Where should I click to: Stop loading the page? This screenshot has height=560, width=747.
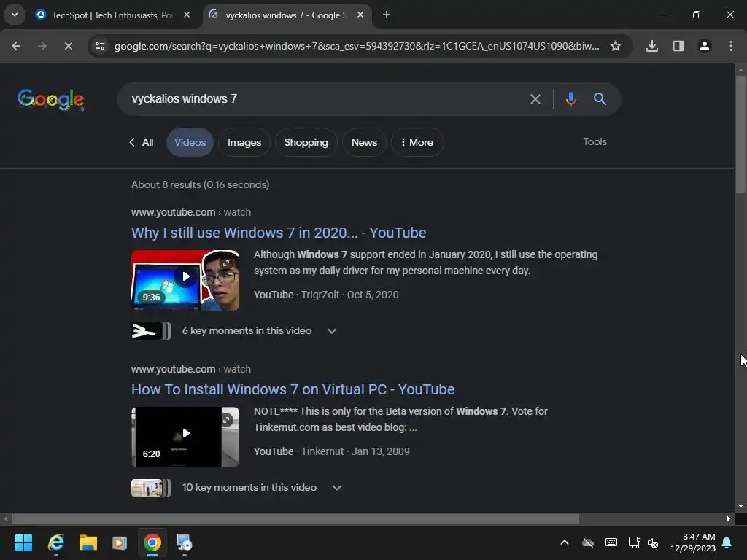68,46
